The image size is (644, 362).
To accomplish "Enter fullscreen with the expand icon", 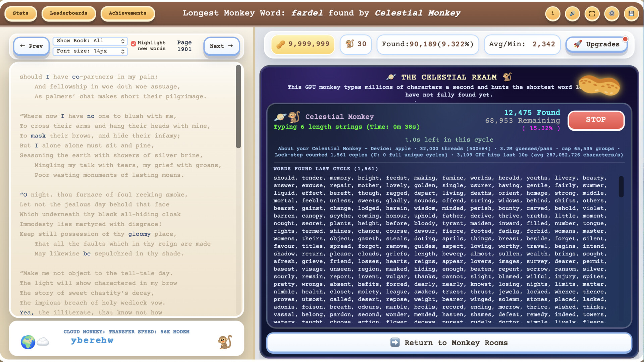I will [592, 13].
